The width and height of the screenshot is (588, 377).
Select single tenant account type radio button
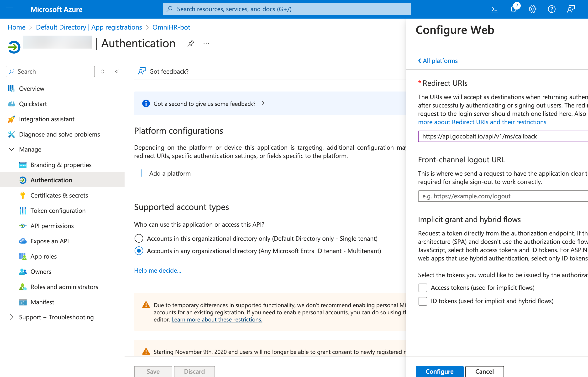pos(139,238)
